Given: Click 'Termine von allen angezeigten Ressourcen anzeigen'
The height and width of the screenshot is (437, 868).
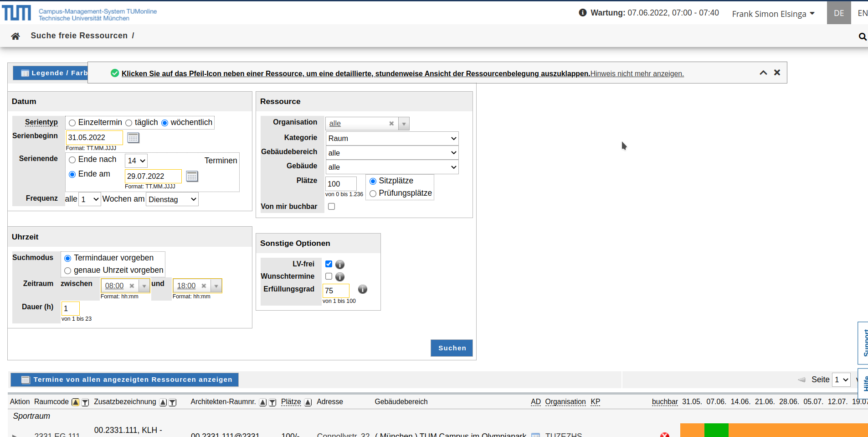Looking at the screenshot, I should tap(124, 380).
